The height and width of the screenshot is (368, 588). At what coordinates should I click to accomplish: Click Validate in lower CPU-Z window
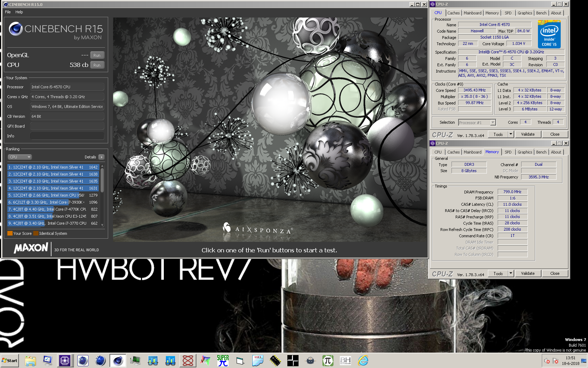pos(528,273)
